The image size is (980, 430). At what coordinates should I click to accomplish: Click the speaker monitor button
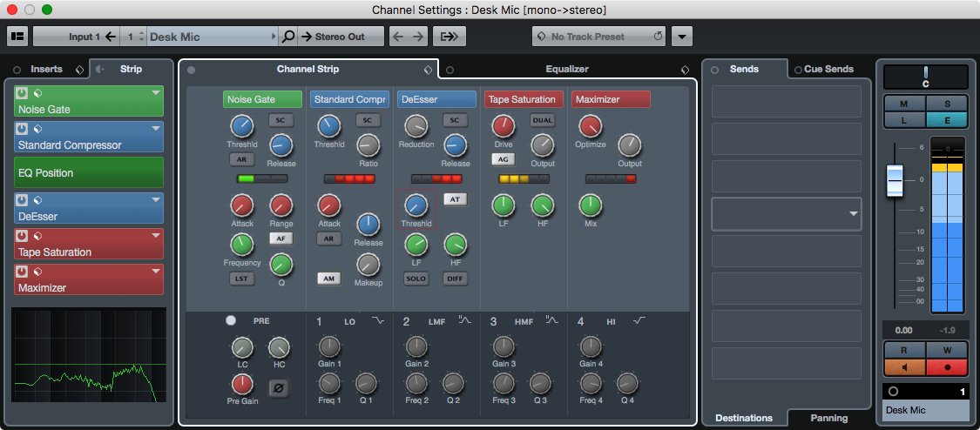(905, 366)
